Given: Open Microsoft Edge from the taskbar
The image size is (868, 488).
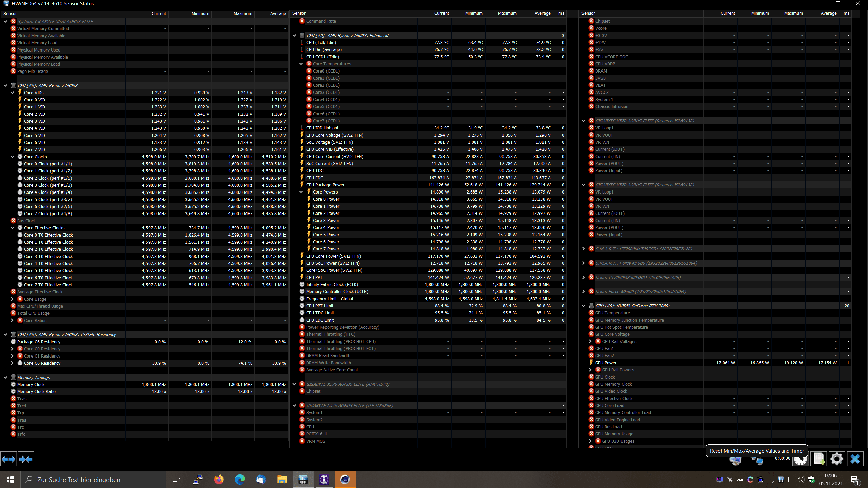Looking at the screenshot, I should [240, 480].
